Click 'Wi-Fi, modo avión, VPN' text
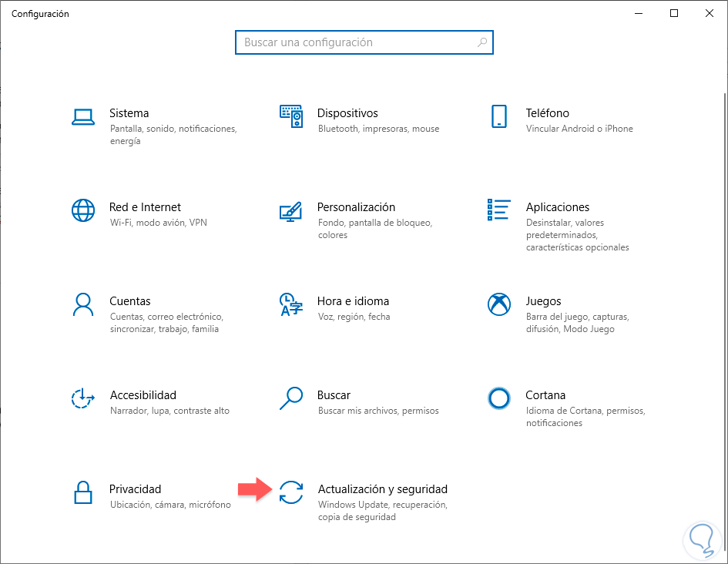This screenshot has width=728, height=564. pos(159,223)
